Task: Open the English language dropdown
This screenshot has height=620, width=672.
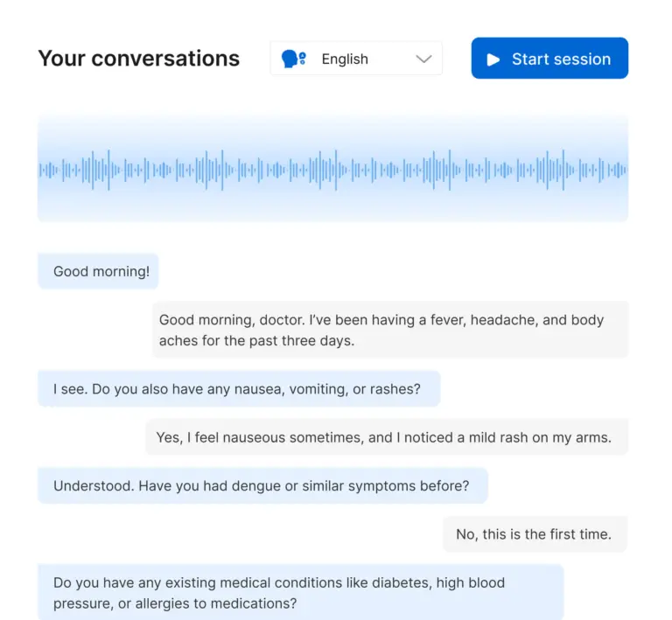Action: pyautogui.click(x=356, y=59)
